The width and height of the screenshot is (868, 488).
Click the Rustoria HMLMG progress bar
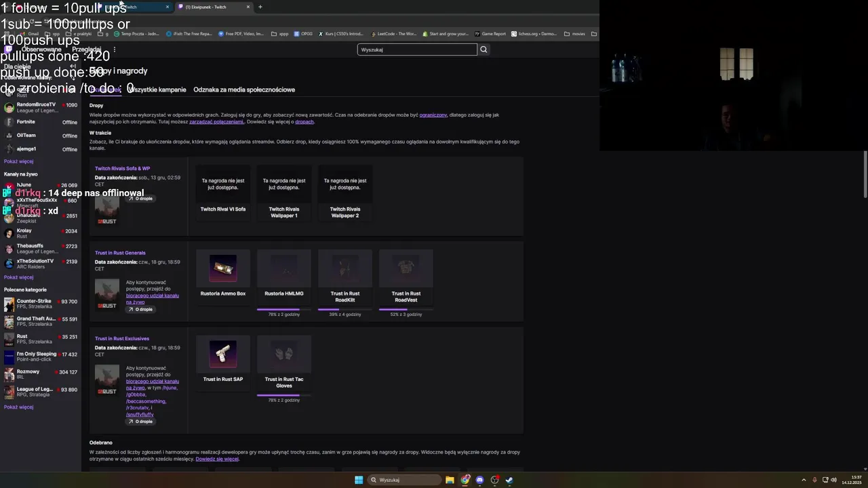click(x=284, y=309)
